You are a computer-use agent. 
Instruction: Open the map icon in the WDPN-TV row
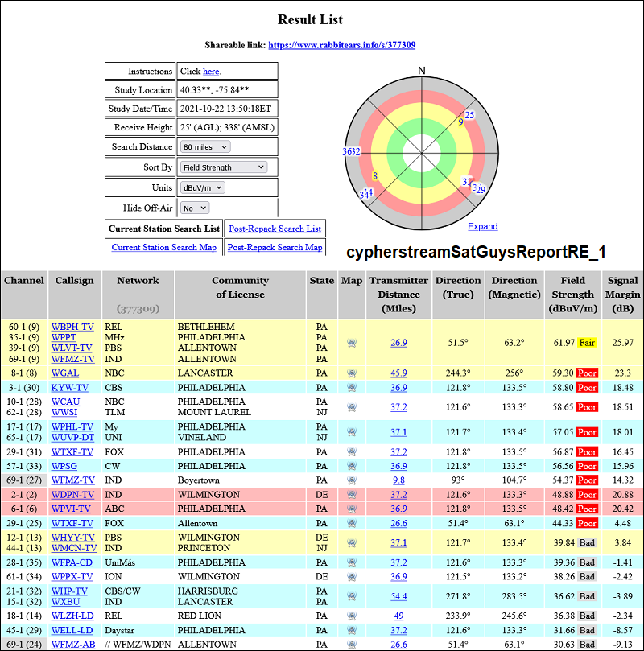click(352, 495)
